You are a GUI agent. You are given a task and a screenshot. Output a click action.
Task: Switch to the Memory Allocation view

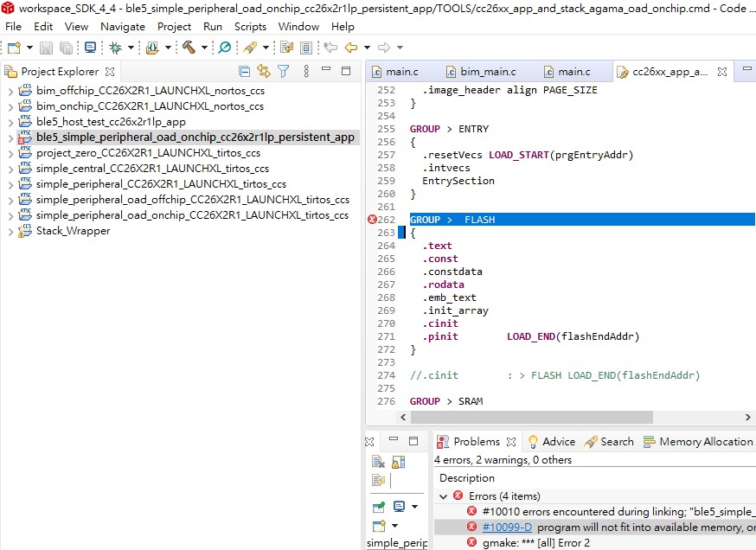[x=699, y=442]
